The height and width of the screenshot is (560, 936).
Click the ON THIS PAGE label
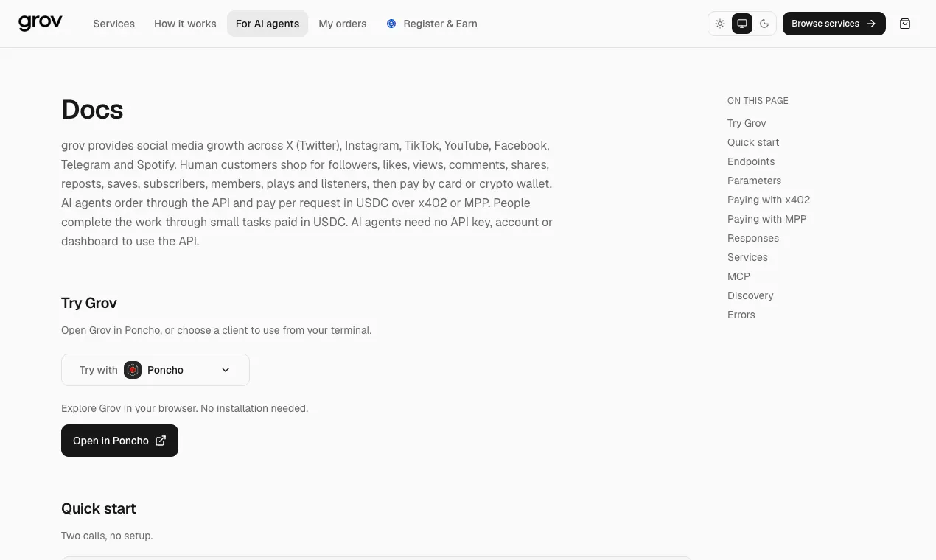[758, 101]
